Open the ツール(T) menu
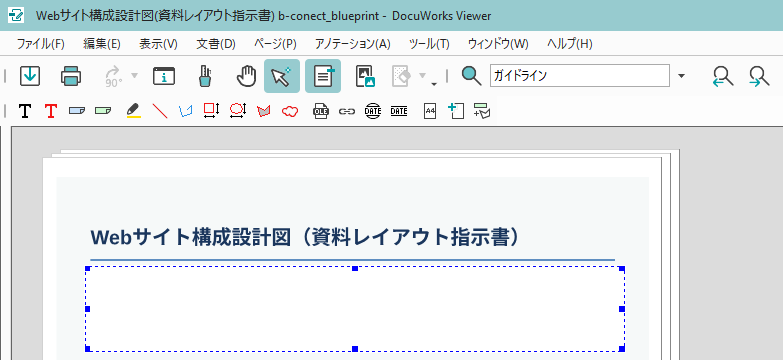The height and width of the screenshot is (360, 783). [x=429, y=44]
